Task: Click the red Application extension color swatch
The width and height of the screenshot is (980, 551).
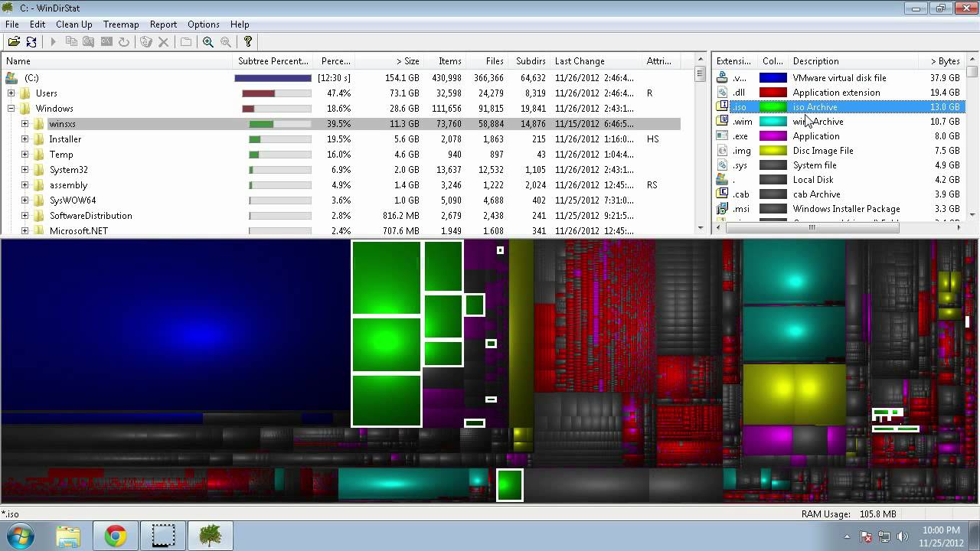Action: tap(773, 93)
